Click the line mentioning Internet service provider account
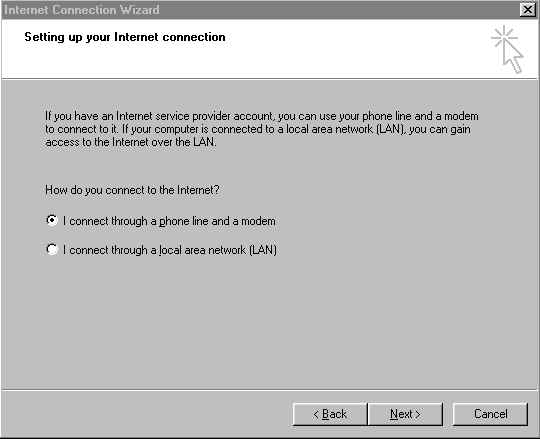 click(262, 116)
